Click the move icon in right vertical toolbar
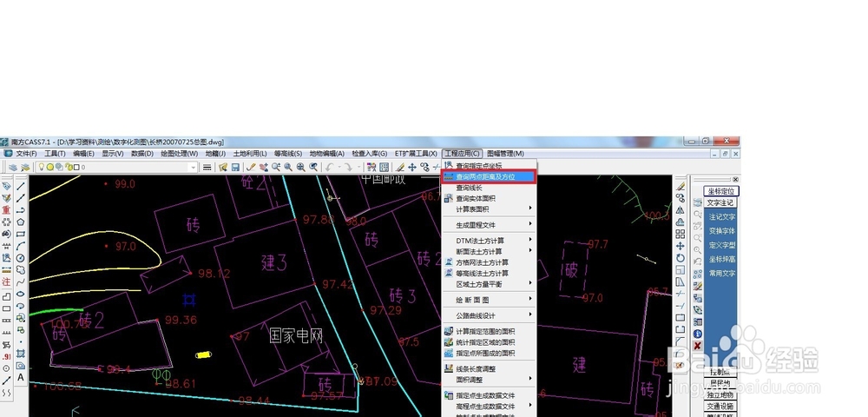Viewport: 868px width, 417px height. coord(681,246)
